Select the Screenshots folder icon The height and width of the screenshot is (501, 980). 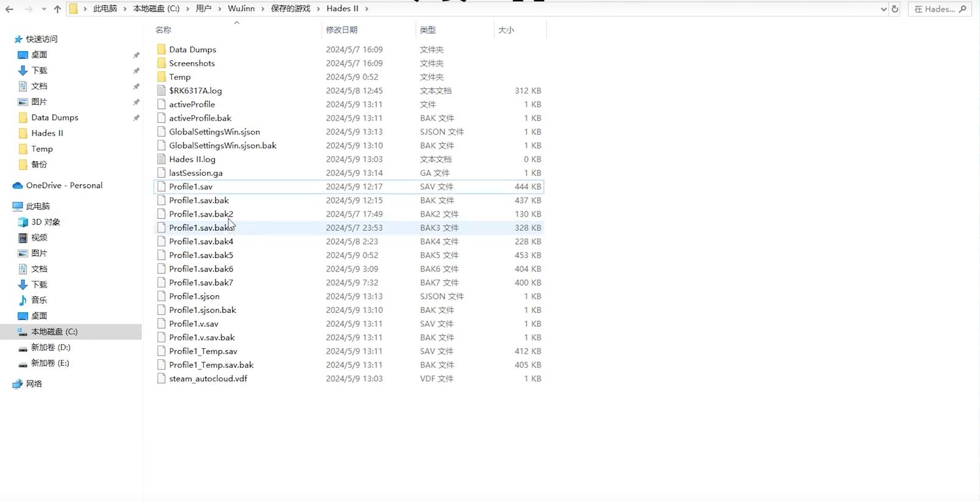[161, 63]
